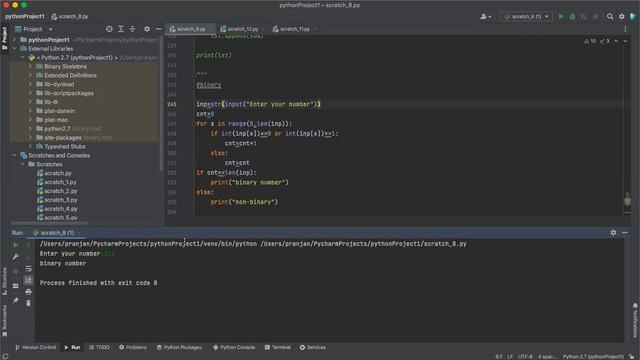Expand pythonProject1 root folder
Screen dimensions: 640x360
(x=15, y=40)
